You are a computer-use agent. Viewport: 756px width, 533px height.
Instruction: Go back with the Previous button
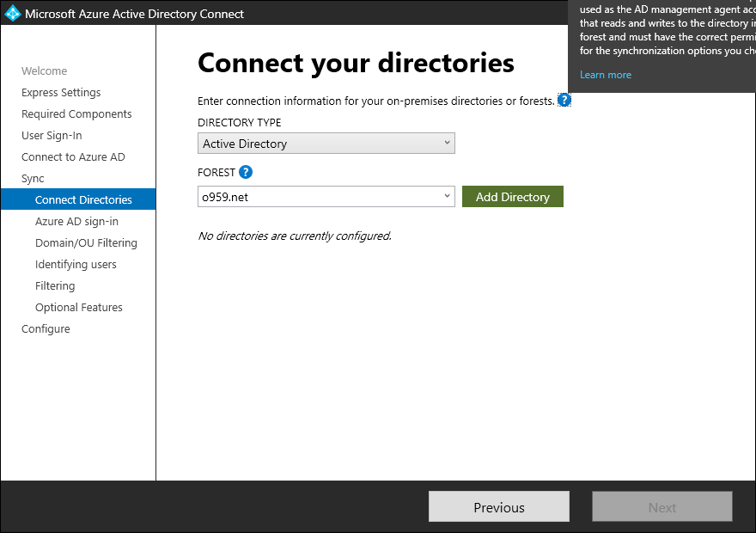[x=499, y=507]
